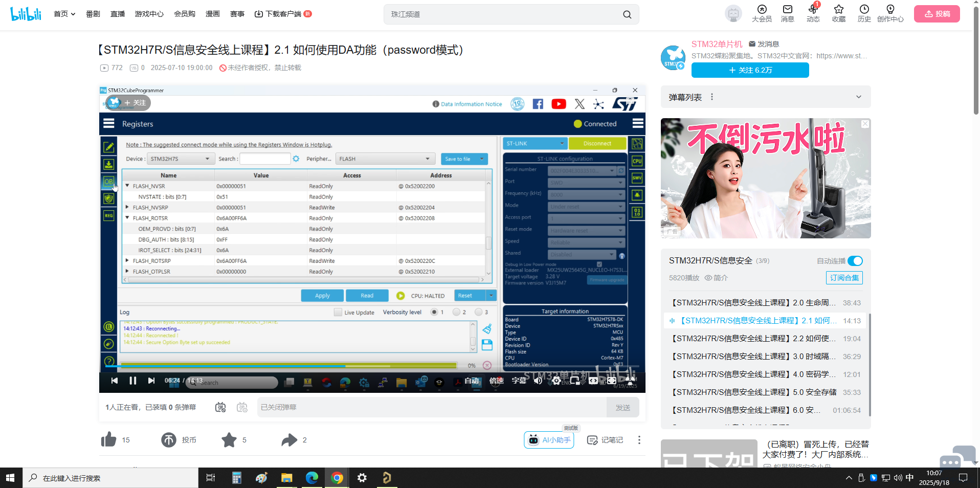Toggle the danmaku display switch
The width and height of the screenshot is (980, 488).
pos(220,407)
